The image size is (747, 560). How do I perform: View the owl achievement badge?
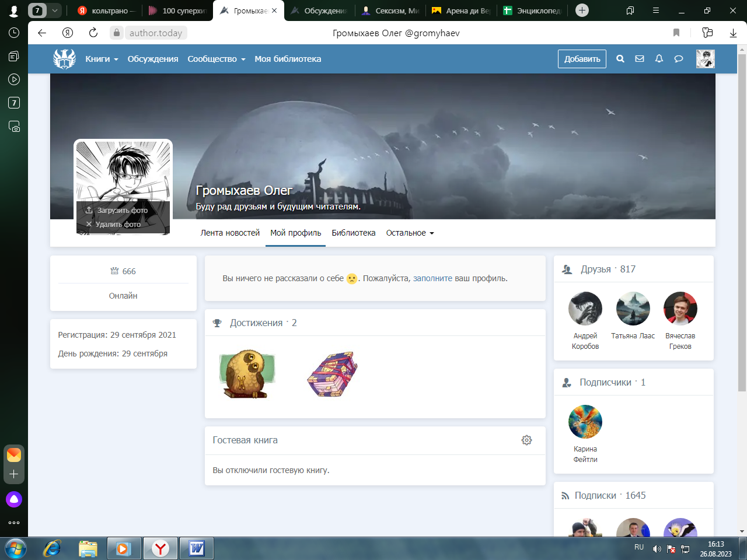(x=247, y=374)
